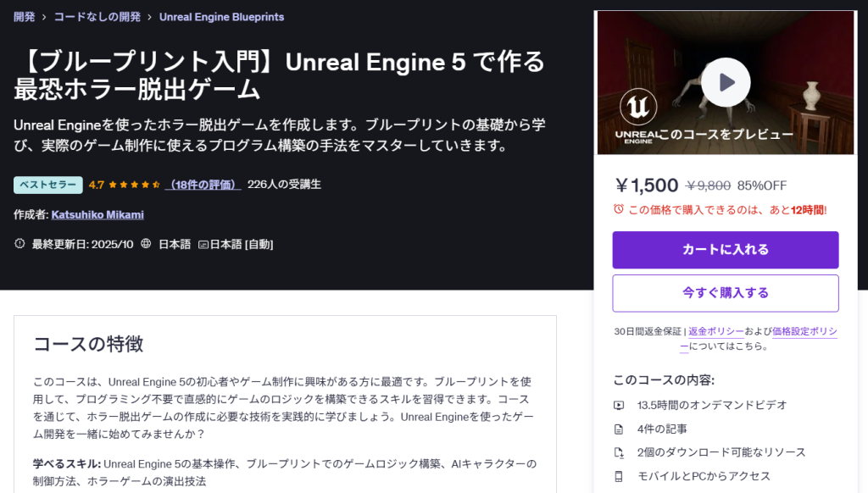The height and width of the screenshot is (493, 868).
Task: Click the globe language icon
Action: (146, 244)
